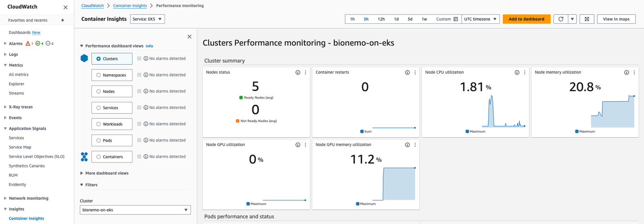Open Container Insights breadcrumb link
Screen dimensions: 644x224
click(130, 6)
